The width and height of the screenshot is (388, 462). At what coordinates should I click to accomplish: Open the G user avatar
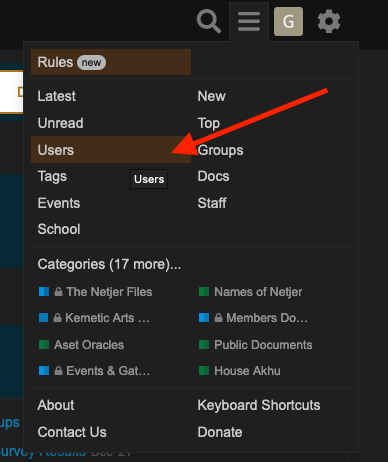(288, 21)
